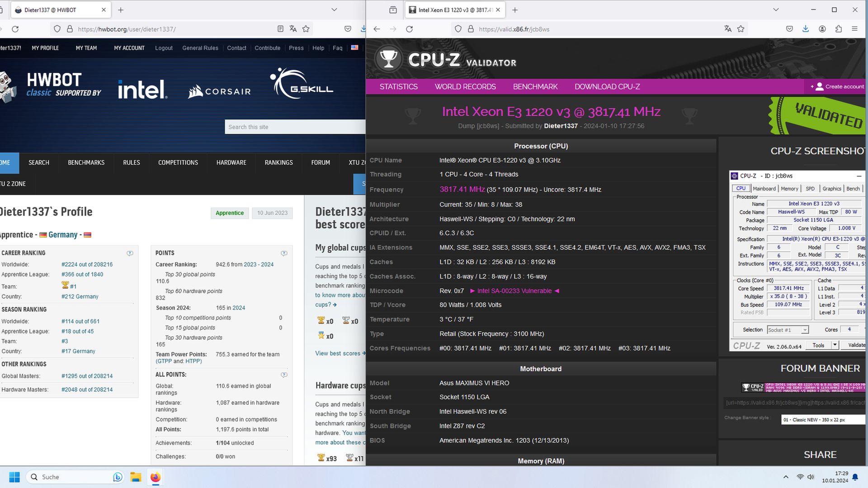Open Change Banner style dropdown

823,420
